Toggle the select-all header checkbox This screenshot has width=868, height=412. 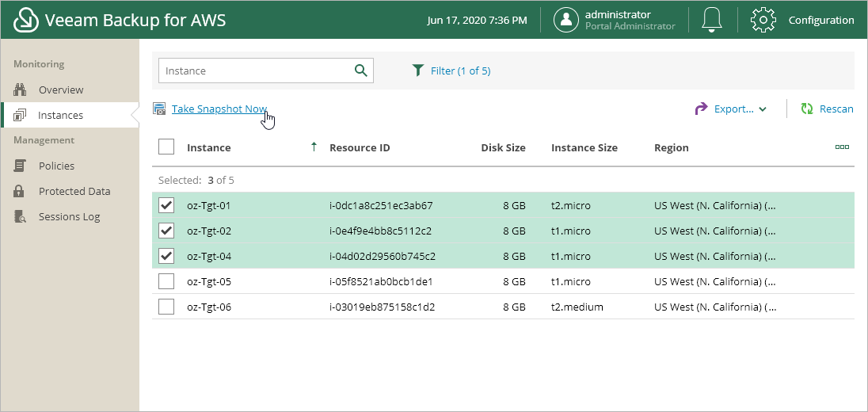[166, 147]
